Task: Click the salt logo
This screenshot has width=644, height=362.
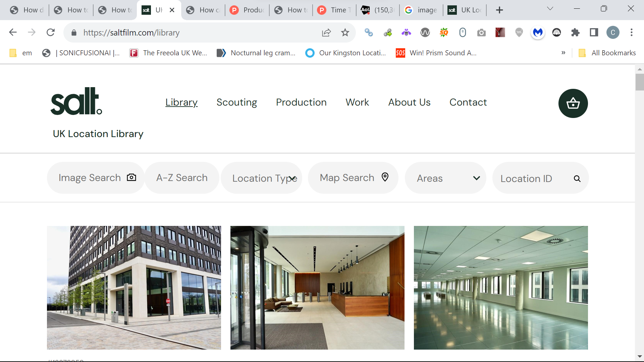Action: coord(76,101)
